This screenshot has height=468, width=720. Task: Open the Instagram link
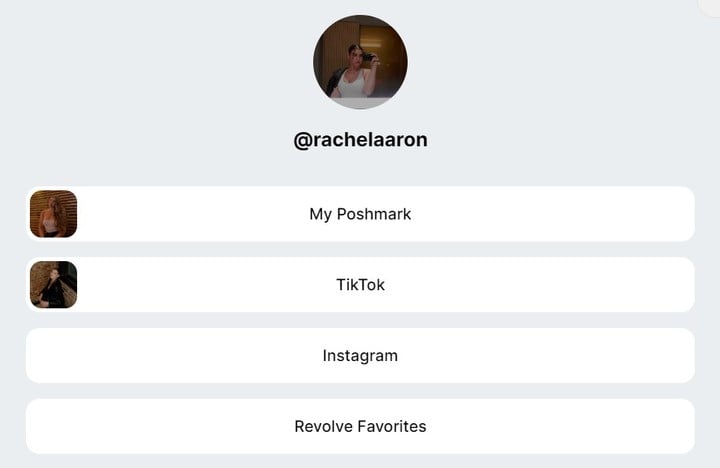coord(360,355)
